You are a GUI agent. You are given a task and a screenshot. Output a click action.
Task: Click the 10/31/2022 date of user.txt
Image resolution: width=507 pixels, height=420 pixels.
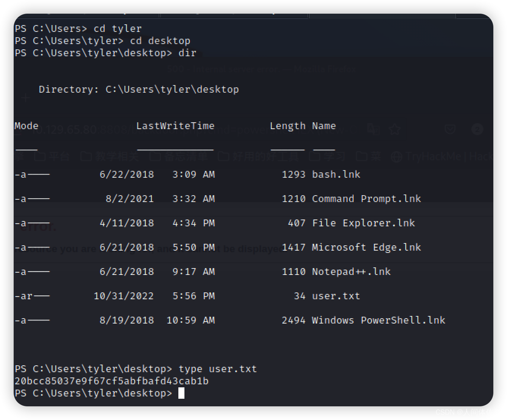[x=124, y=296]
